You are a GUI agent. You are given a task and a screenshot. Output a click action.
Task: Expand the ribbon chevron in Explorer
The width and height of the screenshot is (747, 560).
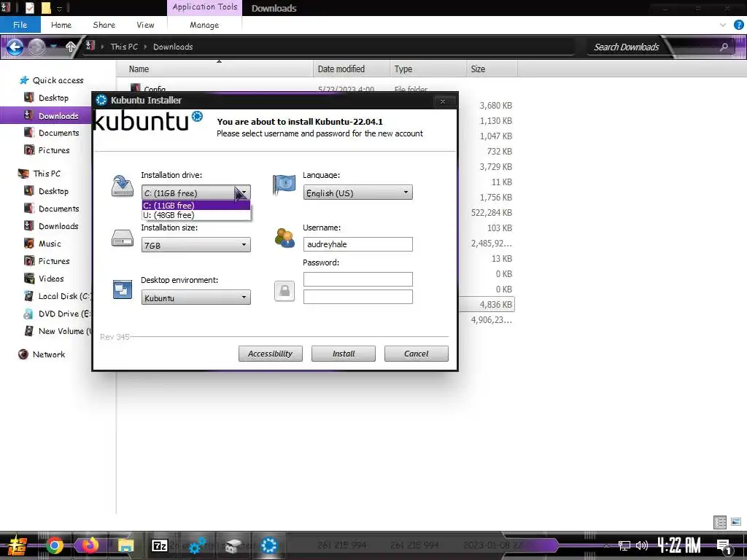pos(723,25)
